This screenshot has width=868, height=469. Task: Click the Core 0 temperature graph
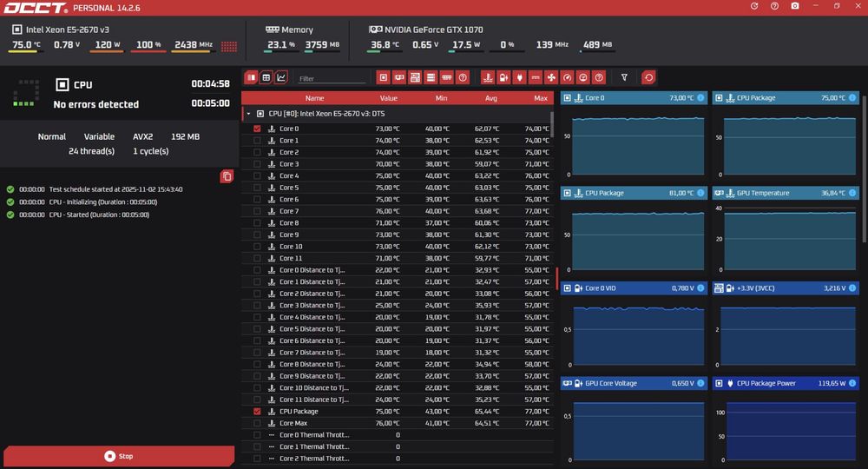pos(636,146)
